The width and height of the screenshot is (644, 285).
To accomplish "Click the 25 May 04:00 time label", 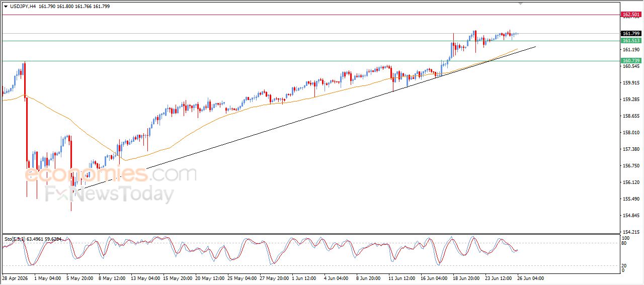I will (x=242, y=278).
